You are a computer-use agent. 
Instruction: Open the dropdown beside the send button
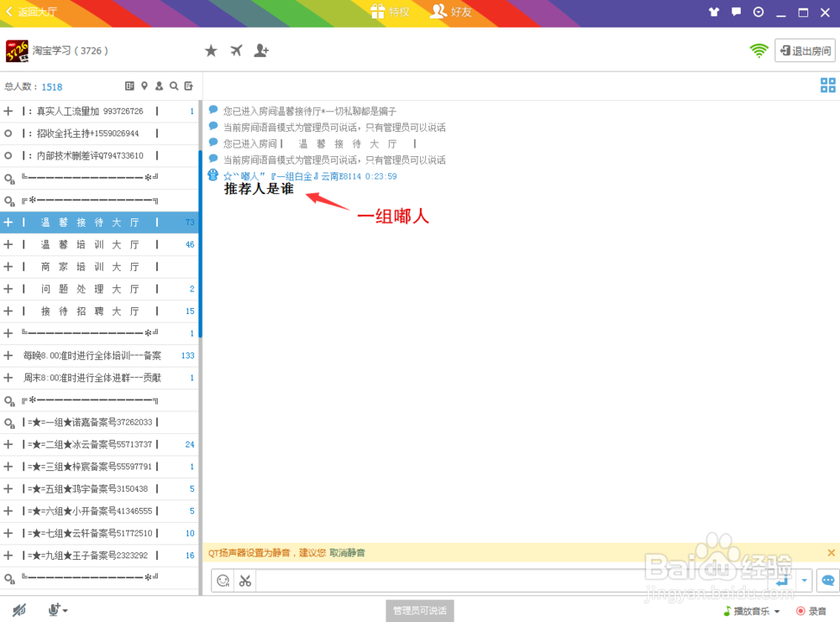tap(804, 580)
